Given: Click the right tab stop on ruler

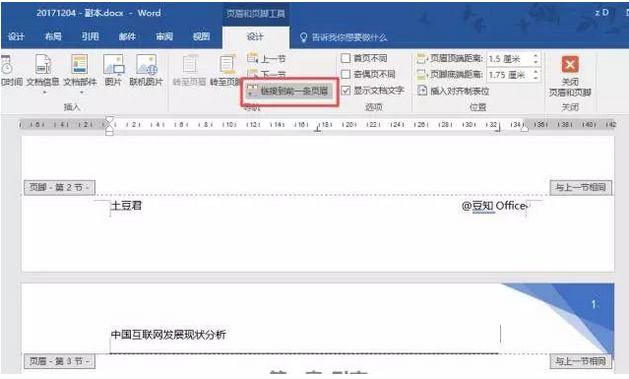Looking at the screenshot, I should point(498,128).
